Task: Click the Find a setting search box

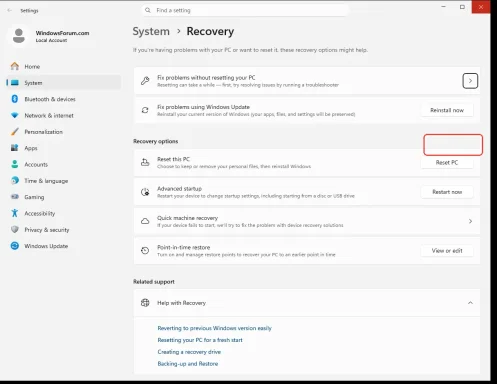Action: click(245, 10)
